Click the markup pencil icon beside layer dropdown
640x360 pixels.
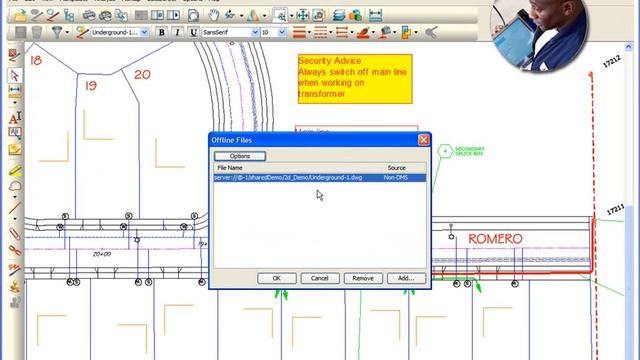click(82, 32)
